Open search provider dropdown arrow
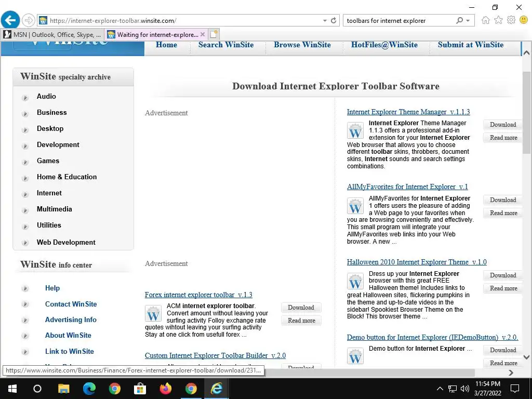The width and height of the screenshot is (532, 399). click(x=468, y=21)
